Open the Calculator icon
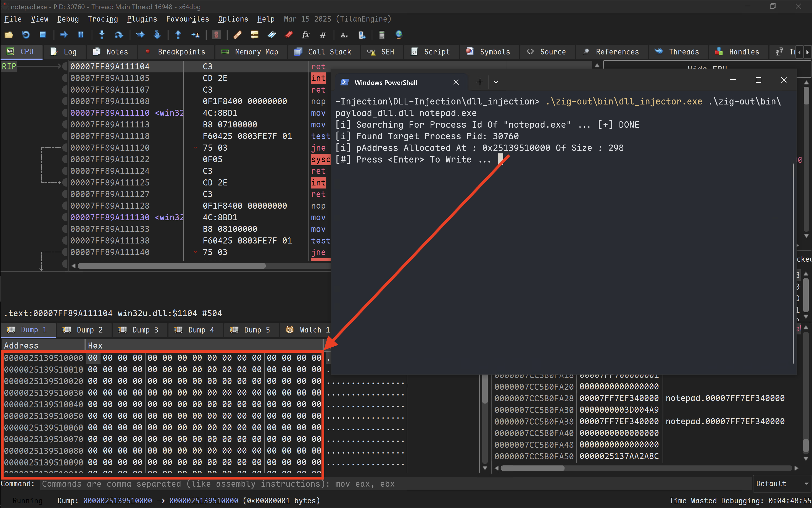The width and height of the screenshot is (812, 508). click(382, 35)
